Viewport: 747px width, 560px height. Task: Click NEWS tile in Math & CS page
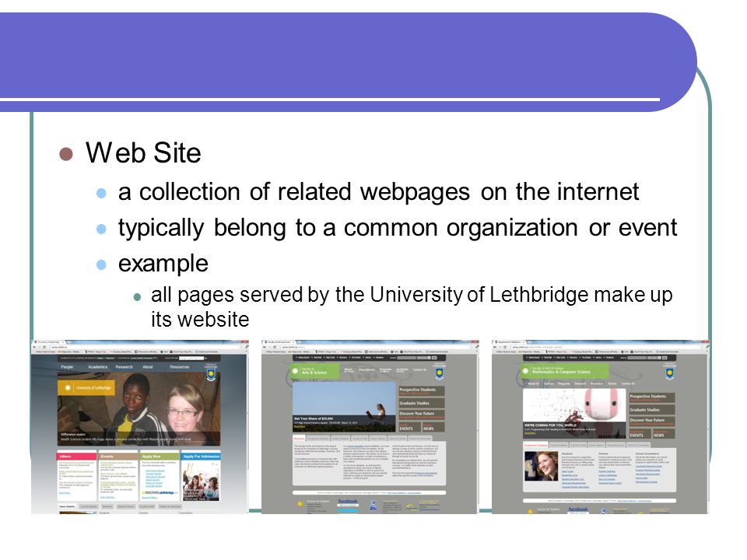[663, 434]
